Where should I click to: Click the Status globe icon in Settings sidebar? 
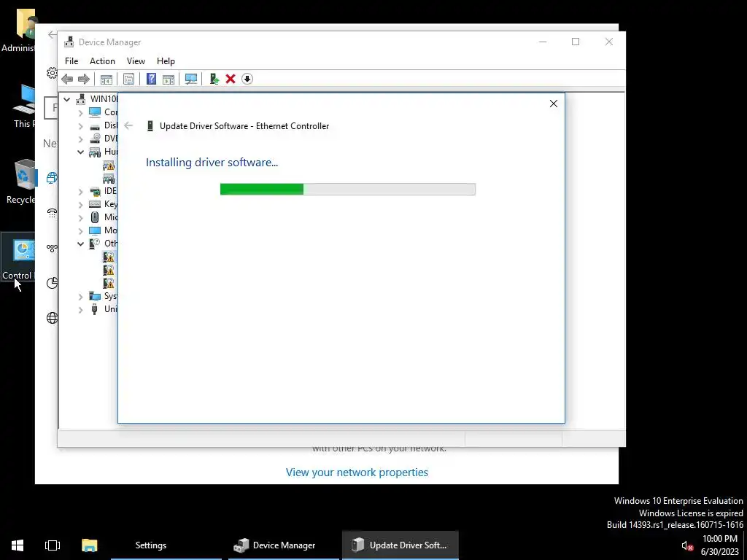coord(52,178)
